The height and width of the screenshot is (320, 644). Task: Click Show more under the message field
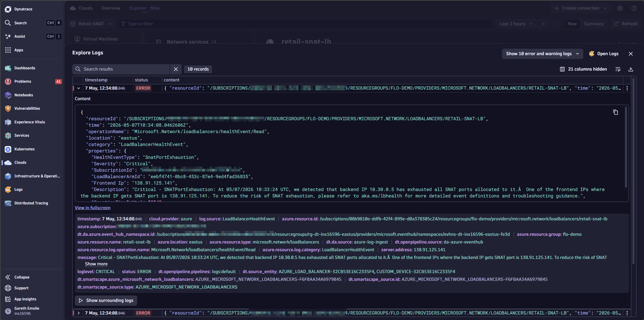(96, 264)
